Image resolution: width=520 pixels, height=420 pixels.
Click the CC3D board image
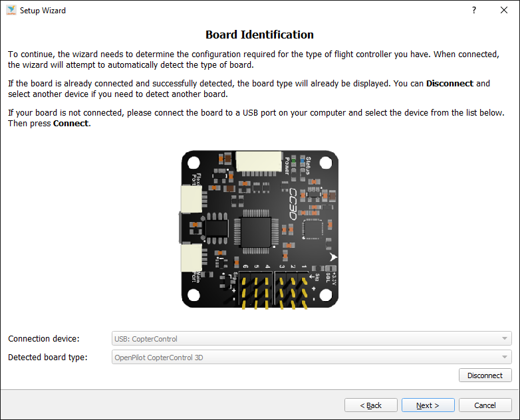[260, 229]
